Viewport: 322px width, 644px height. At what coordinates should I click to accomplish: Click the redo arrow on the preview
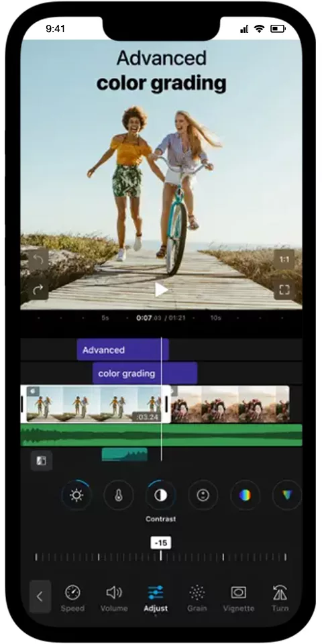[38, 290]
